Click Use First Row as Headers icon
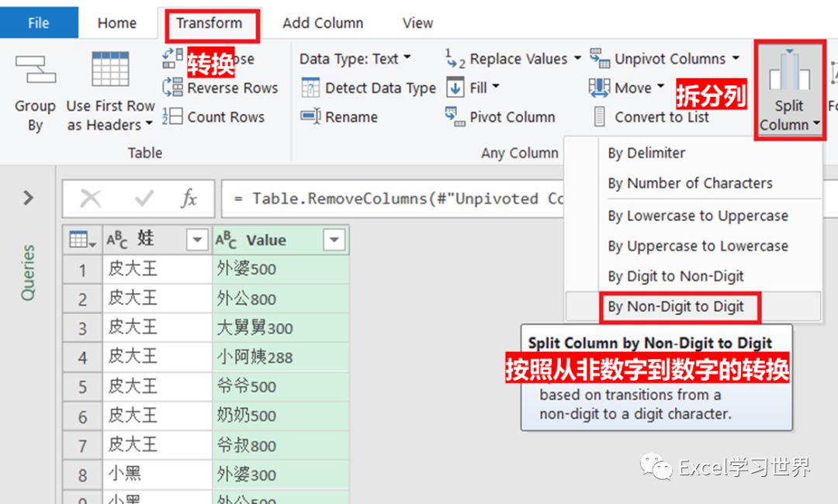Viewport: 838px width, 504px height. click(110, 70)
